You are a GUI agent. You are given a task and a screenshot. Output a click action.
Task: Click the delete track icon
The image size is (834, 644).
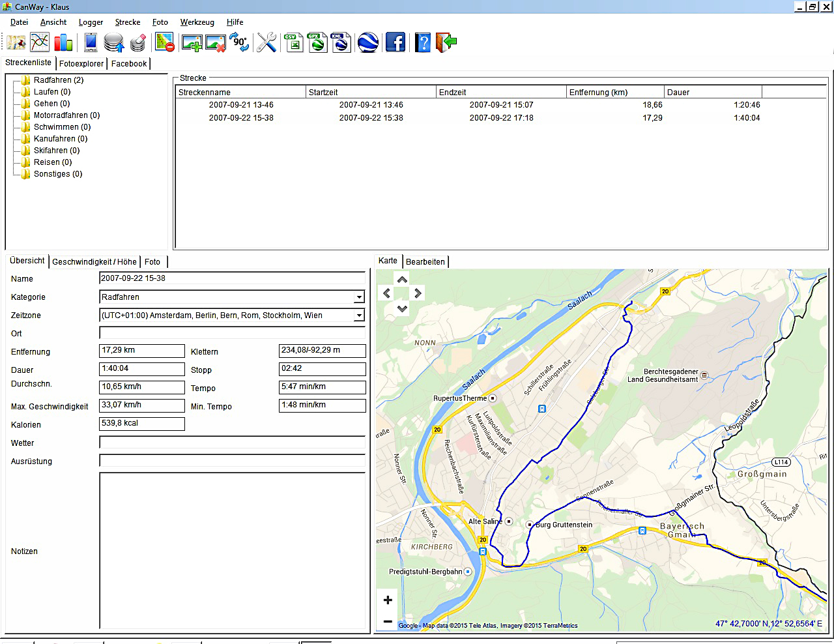click(165, 43)
